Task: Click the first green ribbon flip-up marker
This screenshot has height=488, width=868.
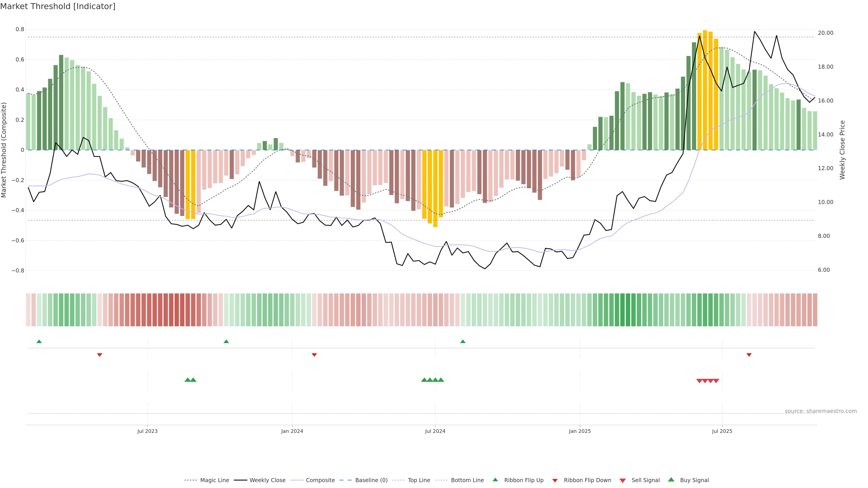Action: tap(39, 342)
